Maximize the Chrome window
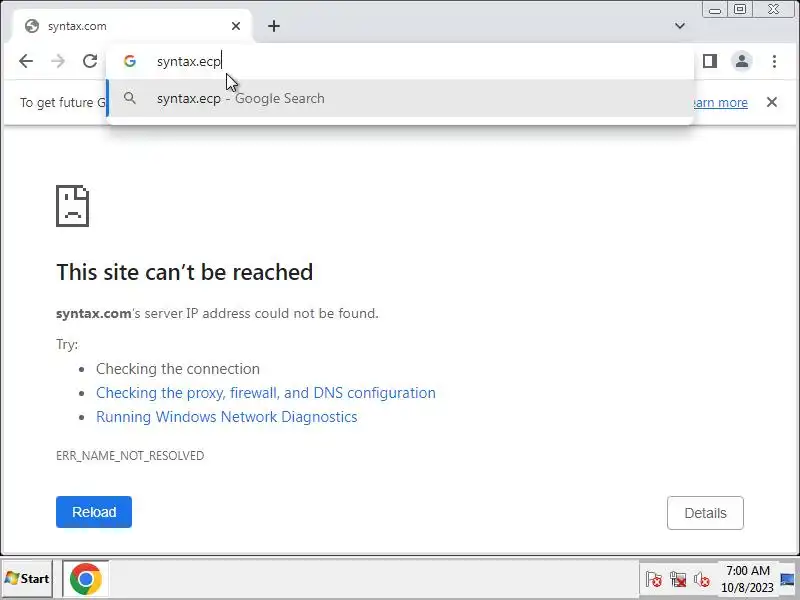The height and width of the screenshot is (600, 800). tap(740, 9)
